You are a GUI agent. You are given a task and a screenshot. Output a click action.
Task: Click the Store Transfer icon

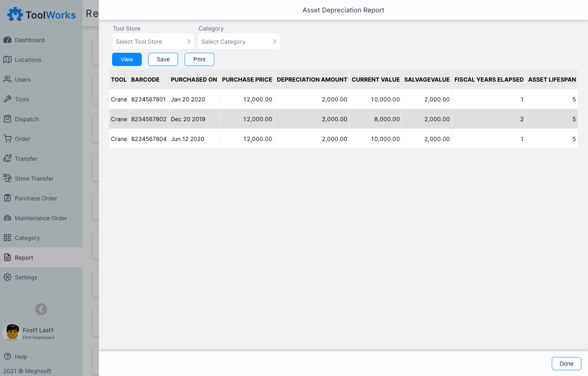[x=8, y=178]
